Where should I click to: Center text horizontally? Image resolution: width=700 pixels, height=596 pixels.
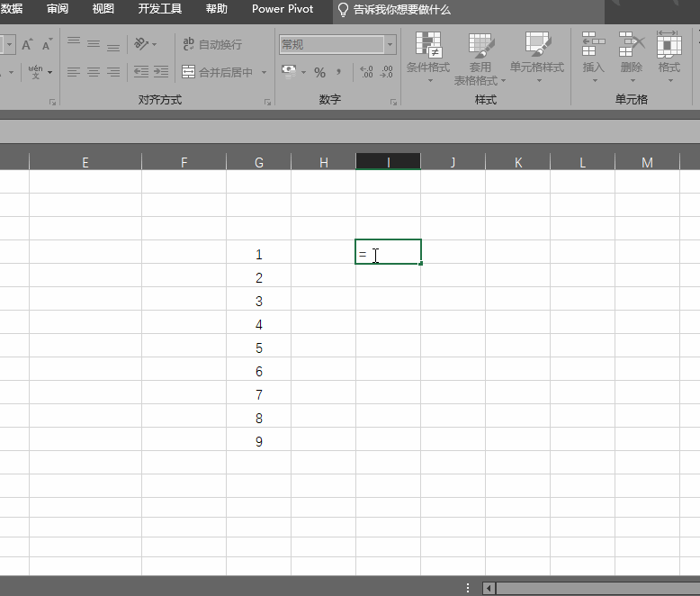(x=94, y=72)
